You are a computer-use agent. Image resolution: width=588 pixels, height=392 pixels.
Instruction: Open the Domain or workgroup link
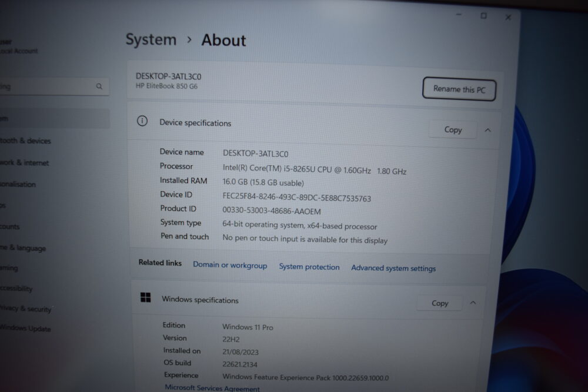(230, 265)
